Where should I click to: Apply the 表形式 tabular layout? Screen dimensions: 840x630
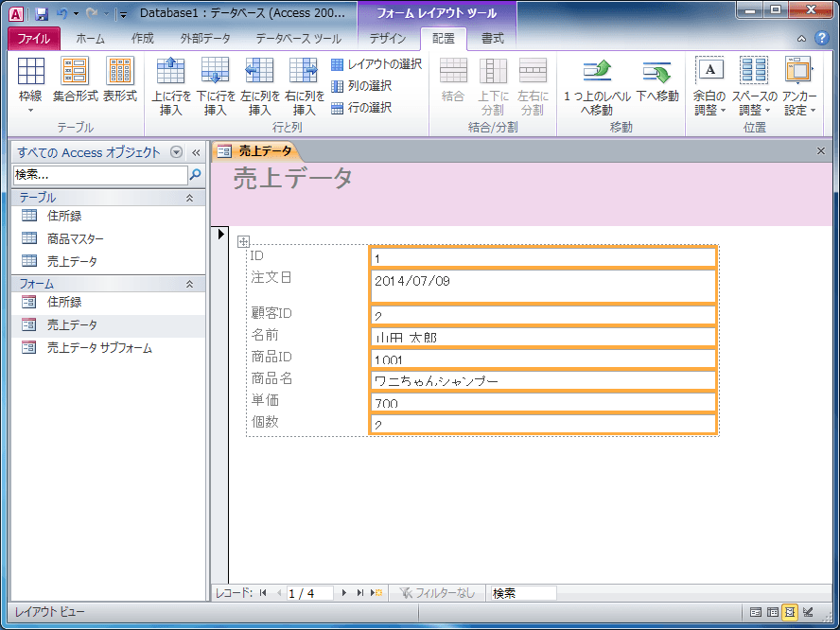click(120, 79)
